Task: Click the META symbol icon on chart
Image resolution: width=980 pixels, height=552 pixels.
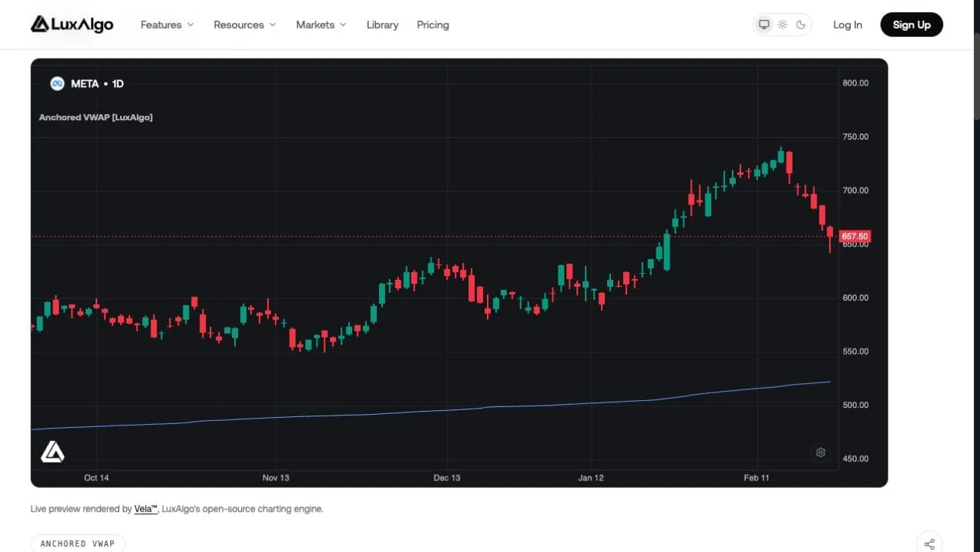Action: pyautogui.click(x=57, y=83)
